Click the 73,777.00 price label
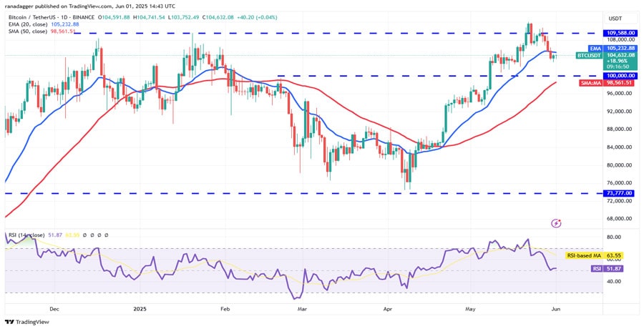The height and width of the screenshot is (329, 644). [620, 193]
